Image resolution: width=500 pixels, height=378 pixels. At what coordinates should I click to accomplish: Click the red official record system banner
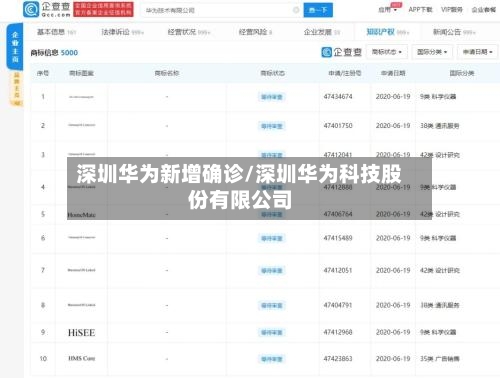coord(104,9)
